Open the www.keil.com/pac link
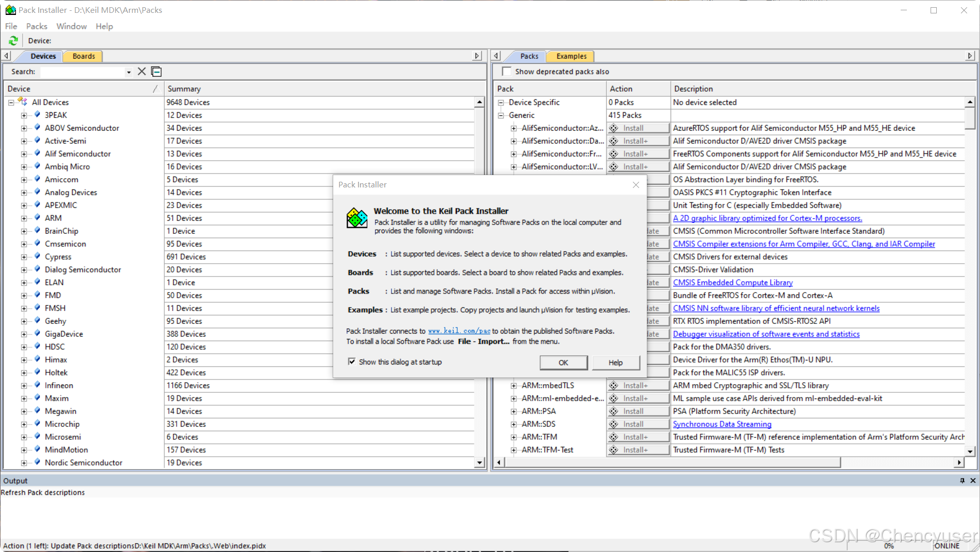Image resolution: width=980 pixels, height=552 pixels. [459, 331]
